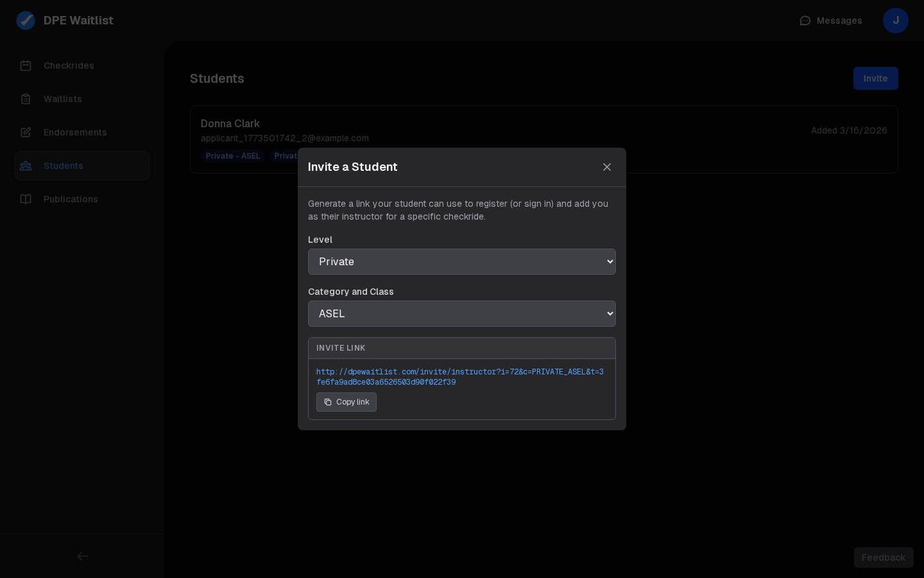Image resolution: width=924 pixels, height=578 pixels.
Task: Click the generated invite link URL
Action: click(460, 377)
